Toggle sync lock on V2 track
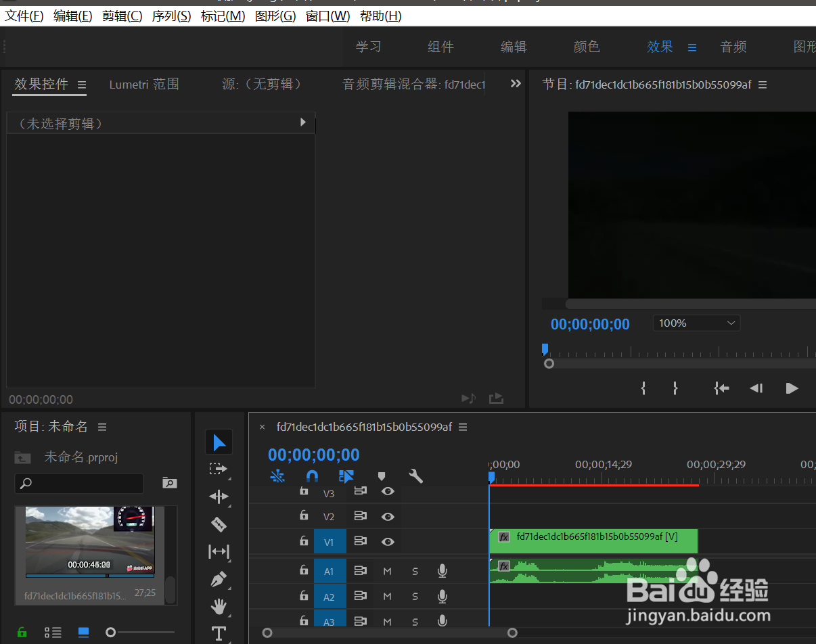The height and width of the screenshot is (644, 816). click(360, 516)
